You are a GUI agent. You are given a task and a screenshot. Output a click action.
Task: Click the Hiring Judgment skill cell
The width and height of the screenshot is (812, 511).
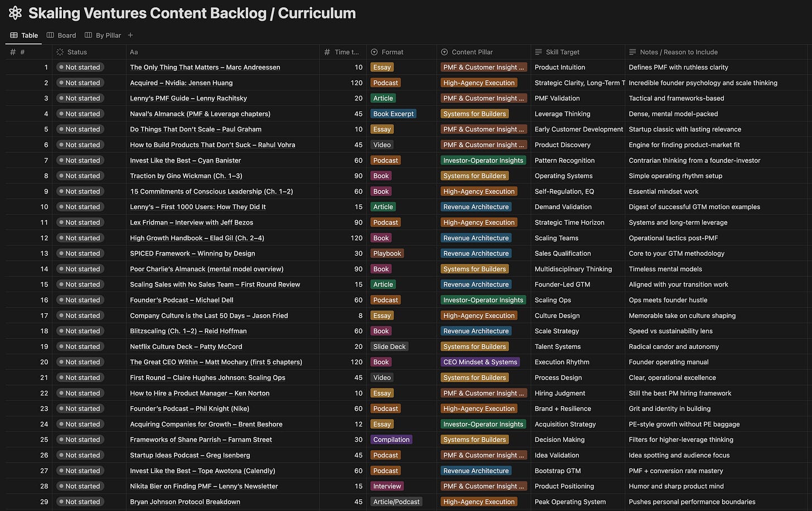click(x=560, y=393)
